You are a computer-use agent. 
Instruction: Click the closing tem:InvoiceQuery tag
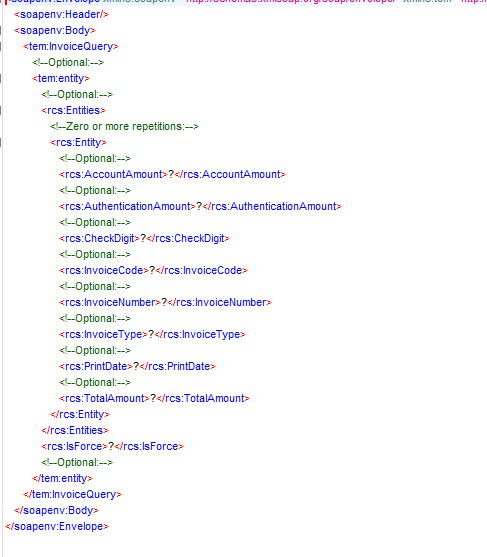[x=72, y=494]
